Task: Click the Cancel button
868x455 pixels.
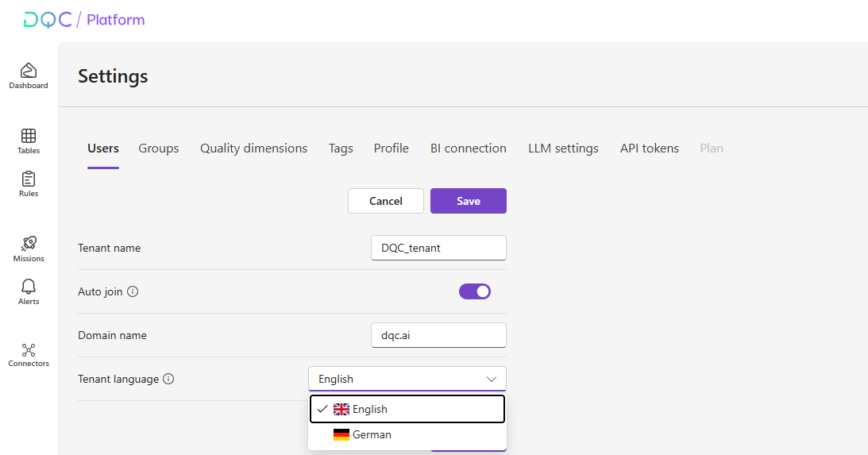Action: coord(386,201)
